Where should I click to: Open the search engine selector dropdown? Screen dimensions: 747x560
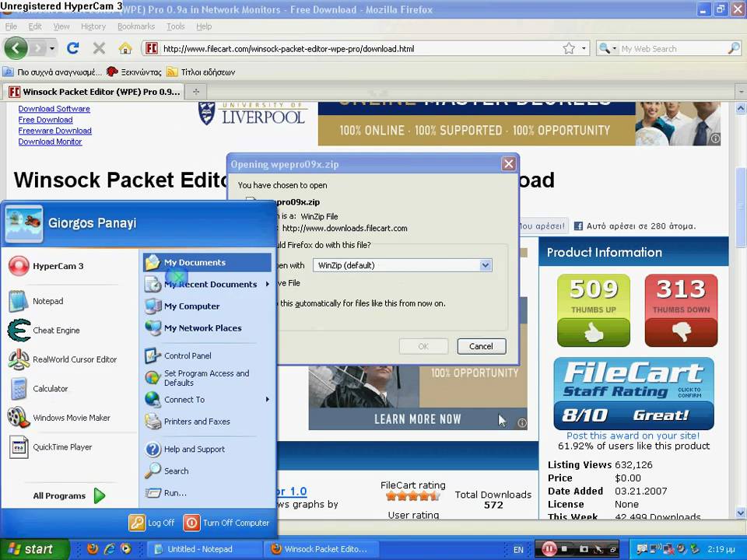[x=608, y=48]
